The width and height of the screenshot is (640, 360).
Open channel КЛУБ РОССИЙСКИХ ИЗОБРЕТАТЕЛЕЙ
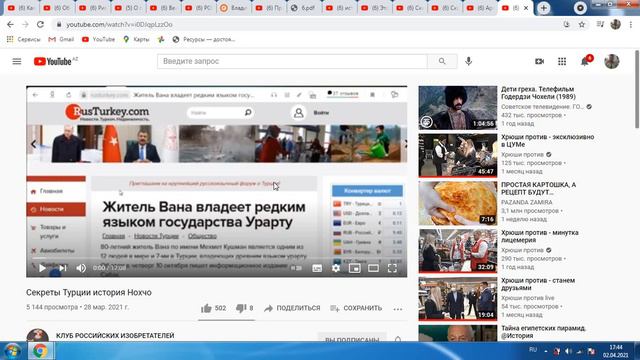coord(115,336)
